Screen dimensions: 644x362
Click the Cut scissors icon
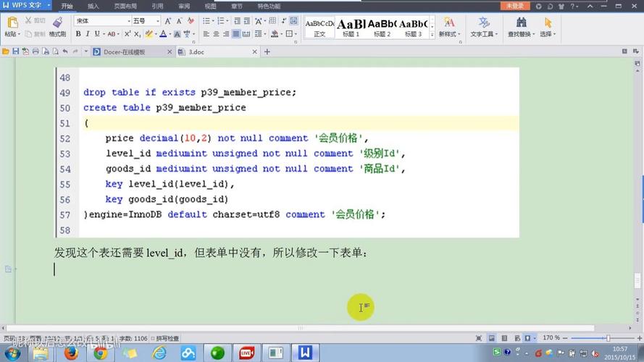[x=28, y=20]
